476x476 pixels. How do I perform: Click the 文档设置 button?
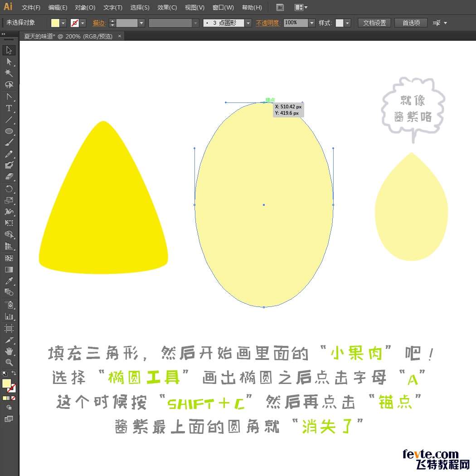(x=374, y=23)
